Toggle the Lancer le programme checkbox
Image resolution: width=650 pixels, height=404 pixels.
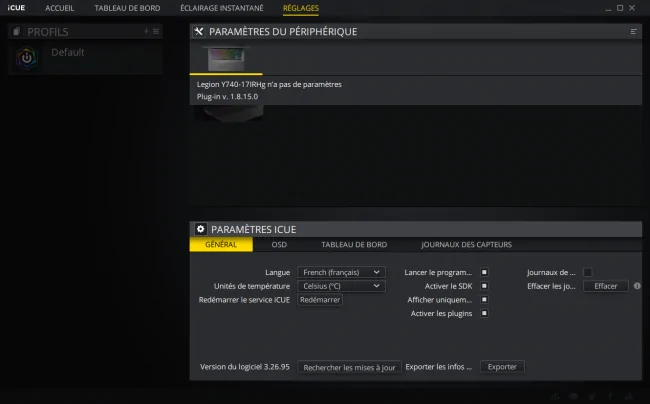(x=484, y=272)
